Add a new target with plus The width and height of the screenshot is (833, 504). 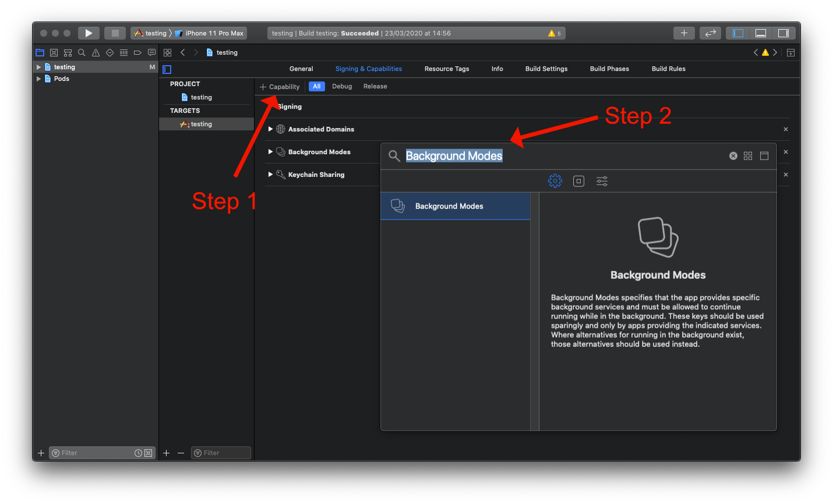pos(167,453)
